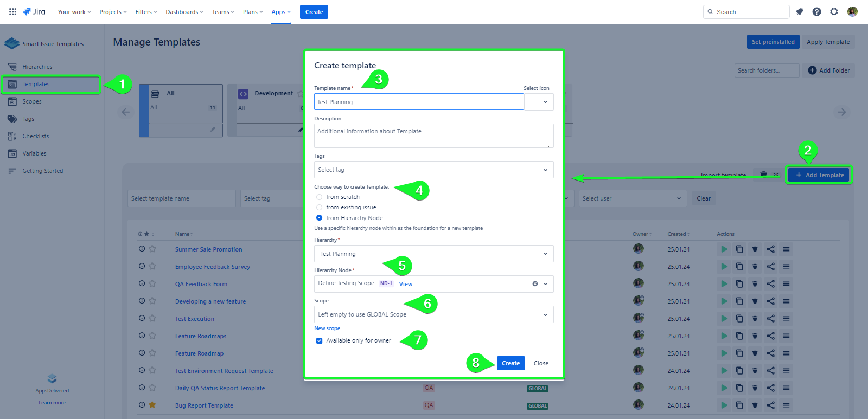868x419 pixels.
Task: Clear the selected Hierarchy Node value
Action: [535, 283]
